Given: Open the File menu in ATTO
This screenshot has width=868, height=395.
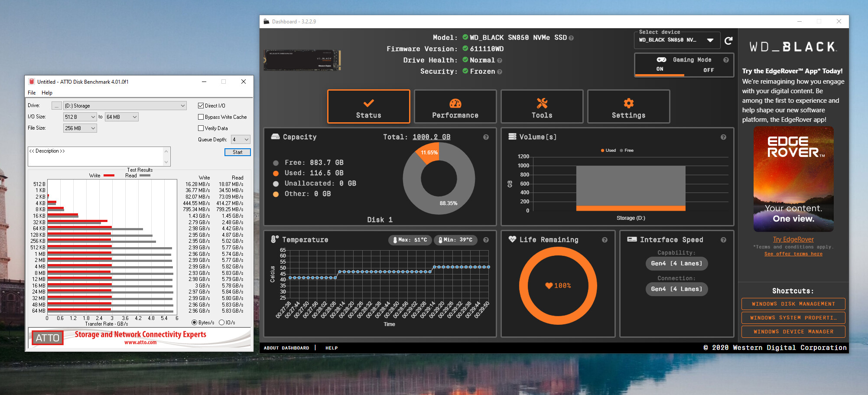Looking at the screenshot, I should [32, 93].
